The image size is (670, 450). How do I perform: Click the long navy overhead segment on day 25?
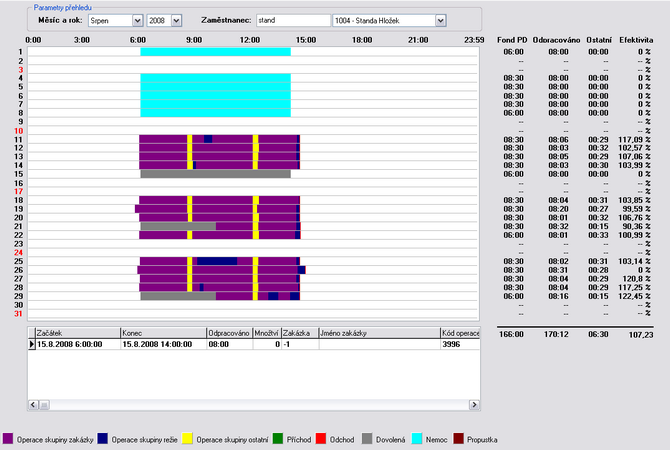pos(217,261)
